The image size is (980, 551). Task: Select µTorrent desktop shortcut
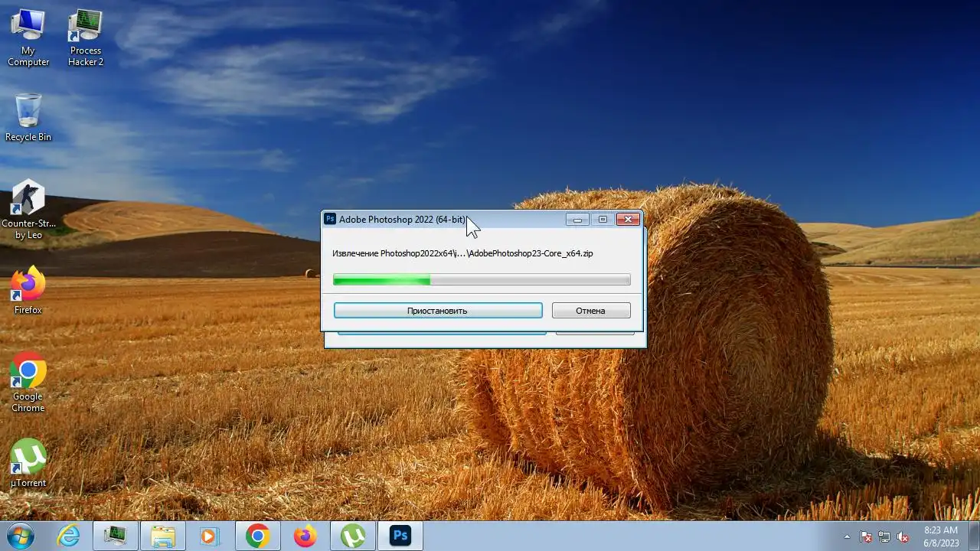pyautogui.click(x=28, y=463)
